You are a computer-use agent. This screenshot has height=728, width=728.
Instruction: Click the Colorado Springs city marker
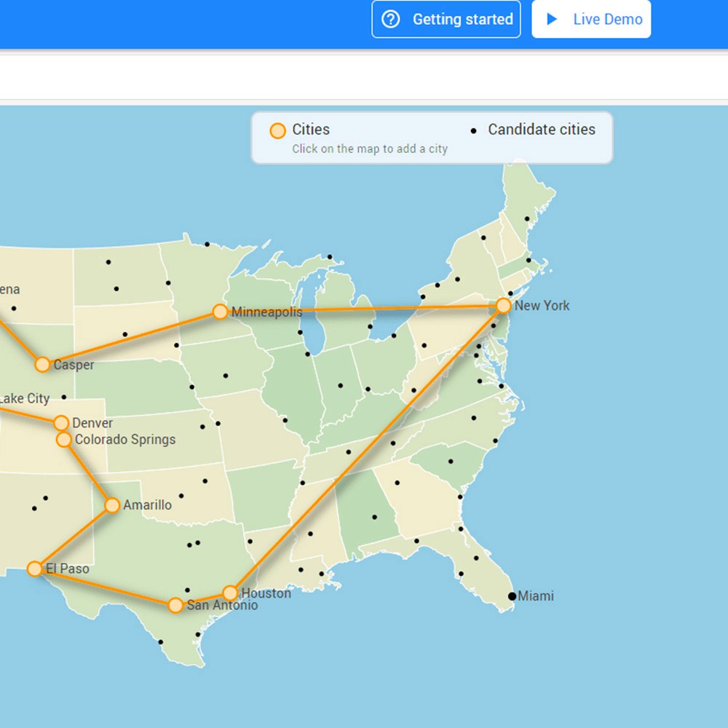[x=62, y=440]
